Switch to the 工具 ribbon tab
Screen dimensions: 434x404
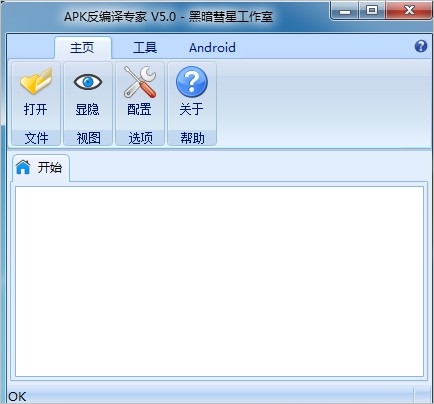145,48
